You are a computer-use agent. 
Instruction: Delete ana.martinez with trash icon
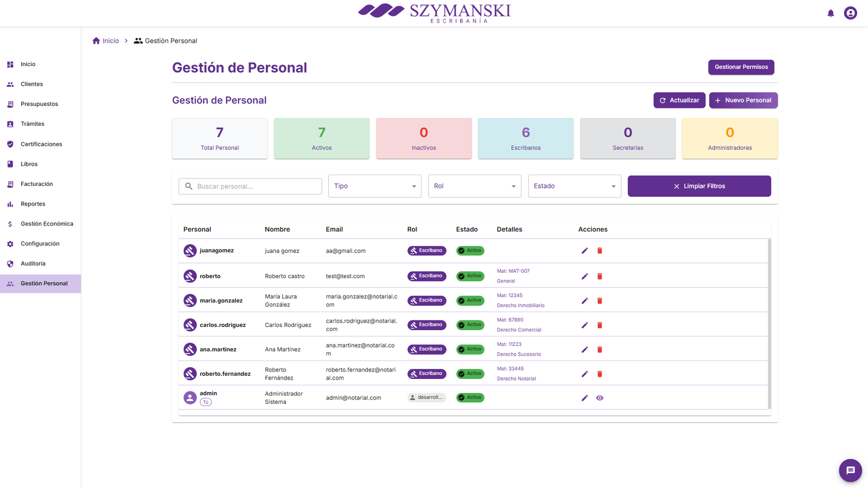599,350
